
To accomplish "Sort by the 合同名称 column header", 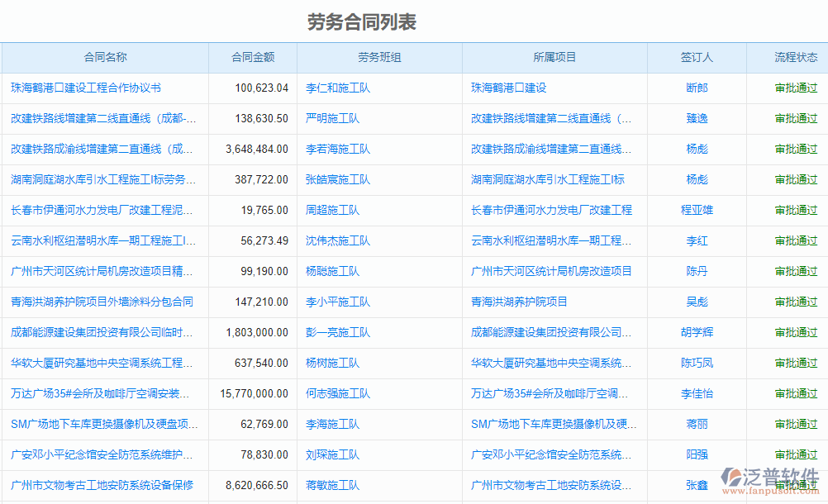I will (106, 57).
